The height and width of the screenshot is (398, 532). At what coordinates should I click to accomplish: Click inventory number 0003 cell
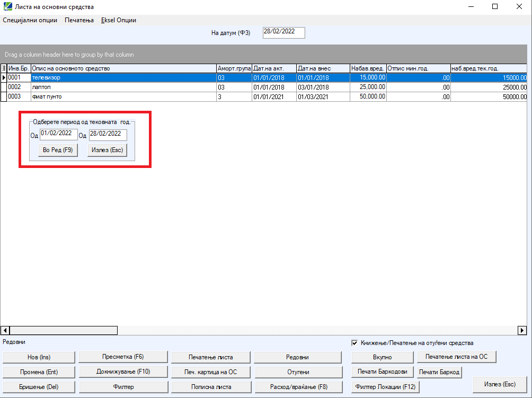[19, 96]
